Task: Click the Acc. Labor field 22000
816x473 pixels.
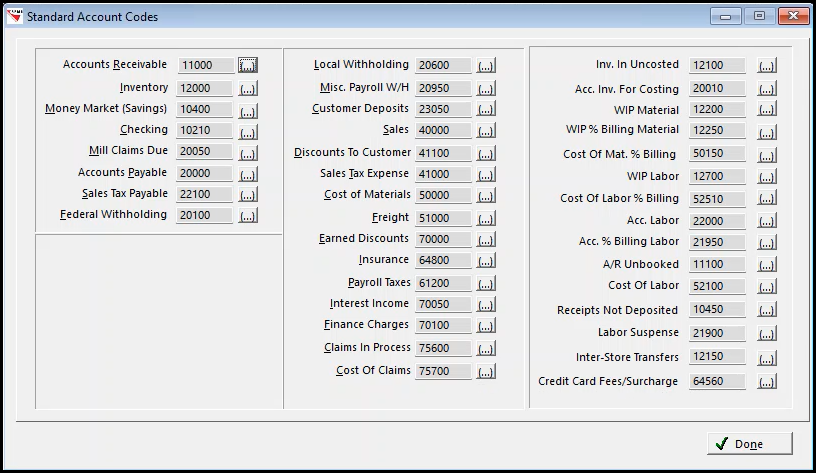Action: click(x=717, y=221)
